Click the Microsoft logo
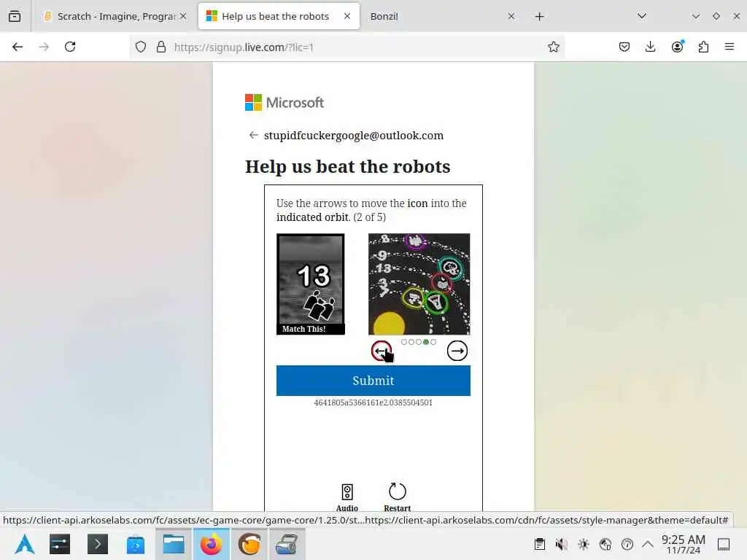 click(284, 102)
